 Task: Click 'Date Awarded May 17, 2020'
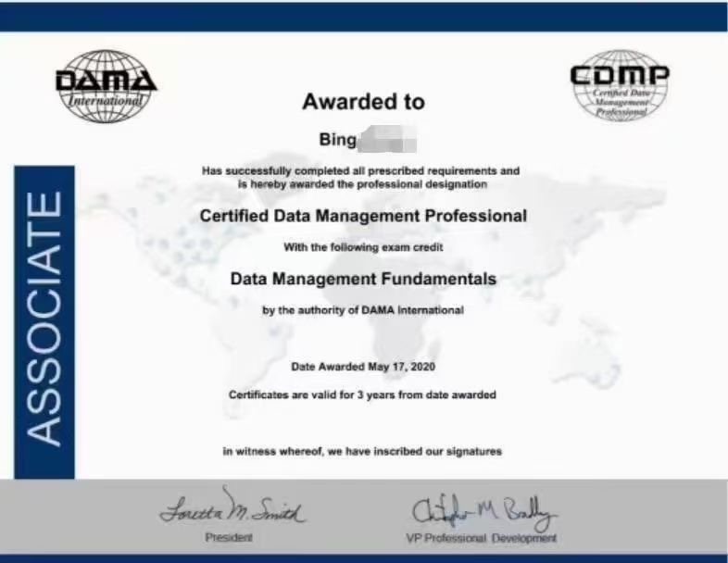coord(363,367)
